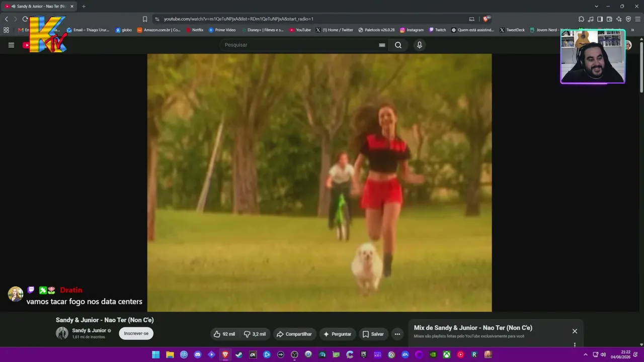Open the Xbox app from the taskbar

click(446, 354)
